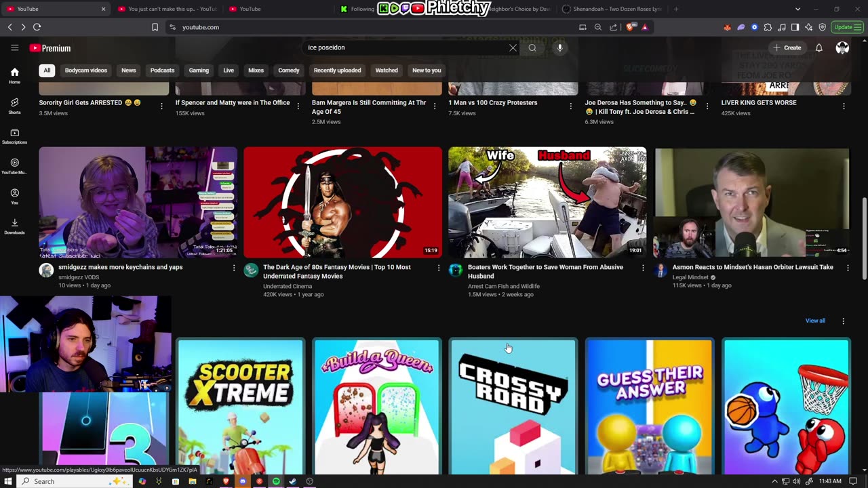Open Arrest Cam Fish and Wildlife channel
This screenshot has height=488, width=868.
(x=504, y=286)
